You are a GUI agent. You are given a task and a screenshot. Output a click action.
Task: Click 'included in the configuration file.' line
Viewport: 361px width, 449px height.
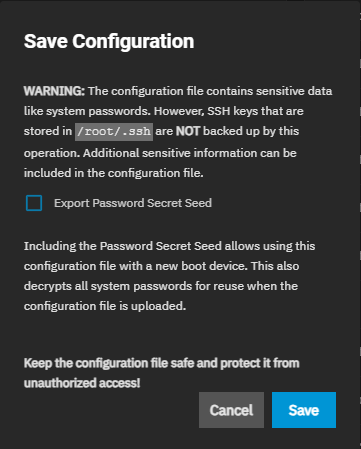coord(113,173)
